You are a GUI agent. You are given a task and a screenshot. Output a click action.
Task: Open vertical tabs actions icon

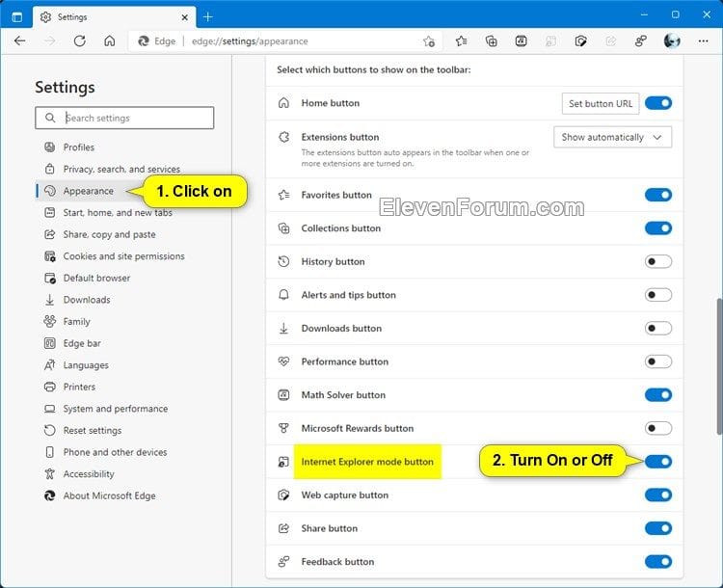pyautogui.click(x=17, y=17)
